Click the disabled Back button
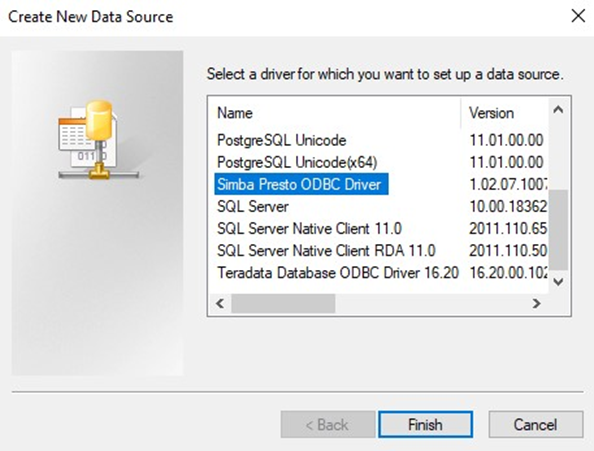Image resolution: width=594 pixels, height=451 pixels. point(328,424)
